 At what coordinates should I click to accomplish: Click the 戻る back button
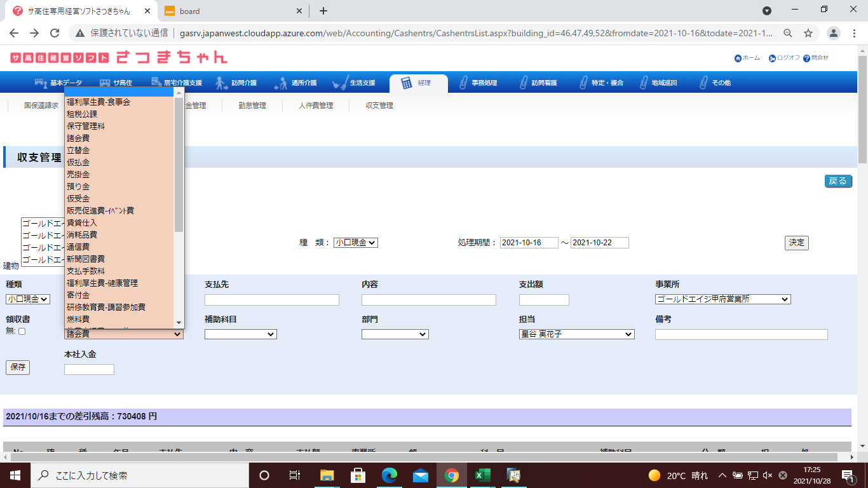click(x=837, y=181)
